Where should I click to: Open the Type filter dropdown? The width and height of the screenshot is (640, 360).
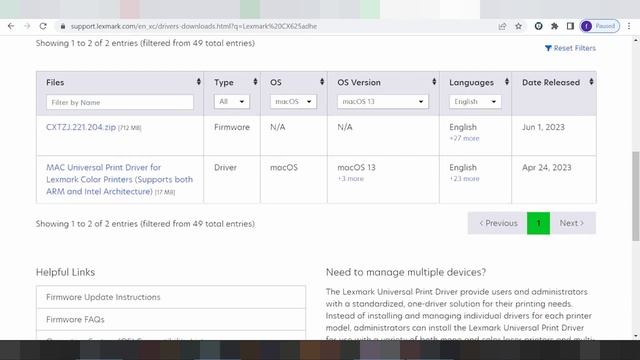pyautogui.click(x=231, y=102)
